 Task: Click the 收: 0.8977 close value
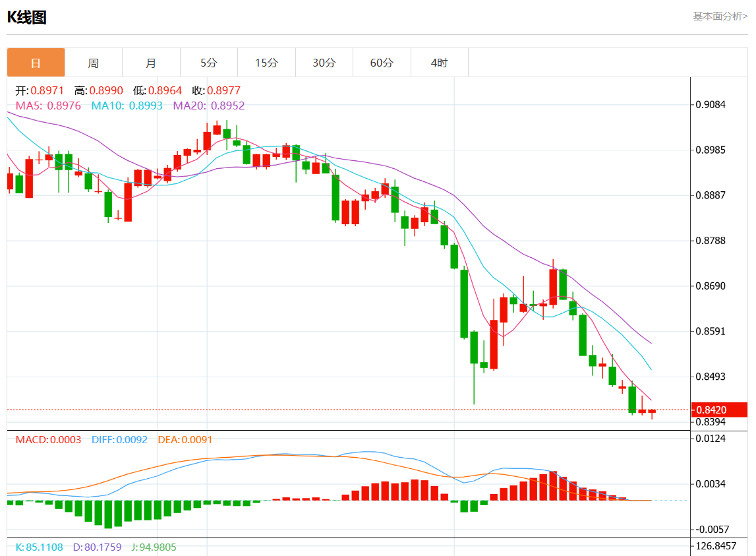coord(216,91)
